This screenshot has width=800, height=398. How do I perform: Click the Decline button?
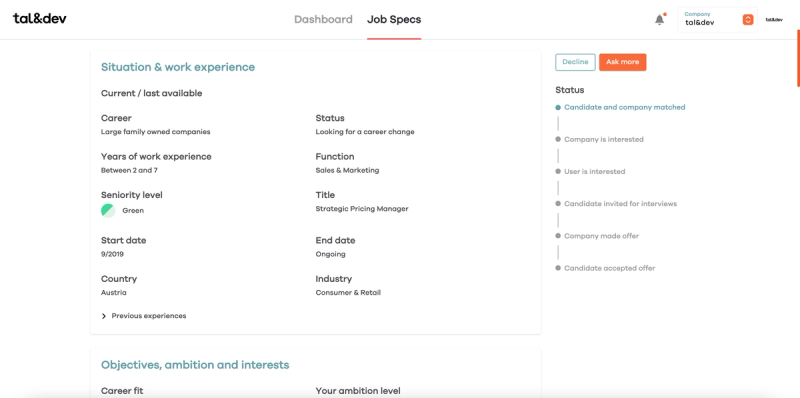(575, 62)
